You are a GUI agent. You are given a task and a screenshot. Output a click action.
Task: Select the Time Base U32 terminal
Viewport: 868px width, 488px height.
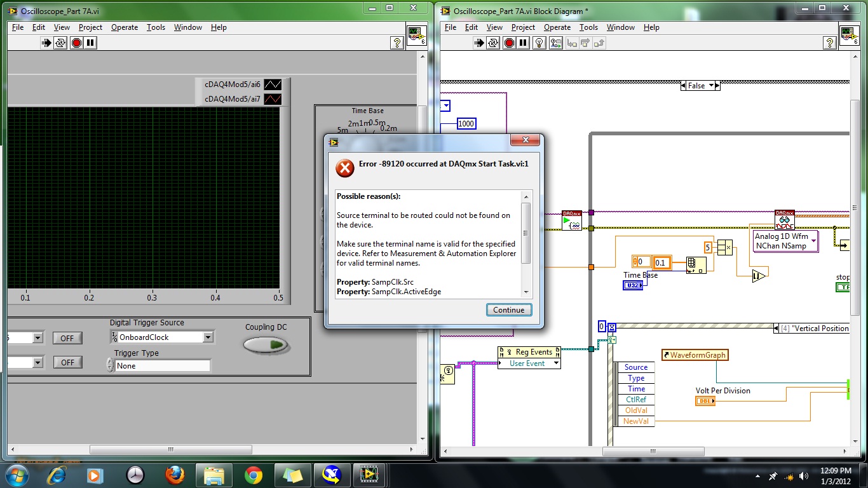click(x=634, y=285)
